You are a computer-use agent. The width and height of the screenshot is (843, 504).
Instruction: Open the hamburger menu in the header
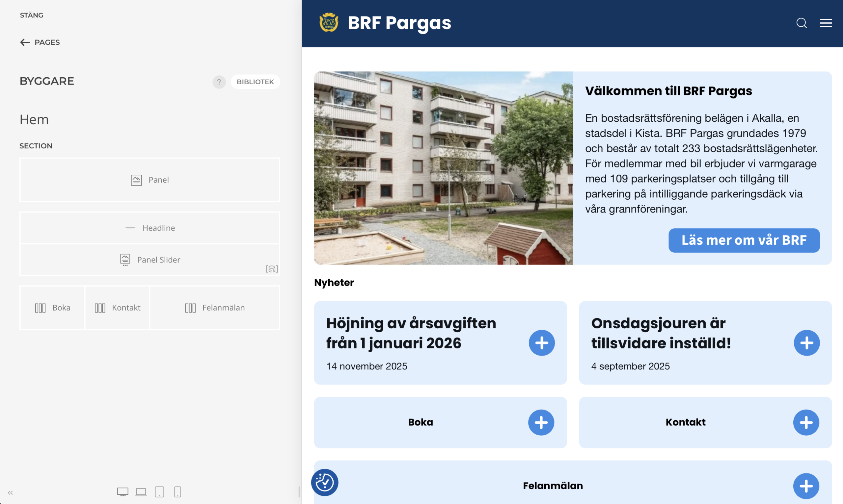coord(826,23)
